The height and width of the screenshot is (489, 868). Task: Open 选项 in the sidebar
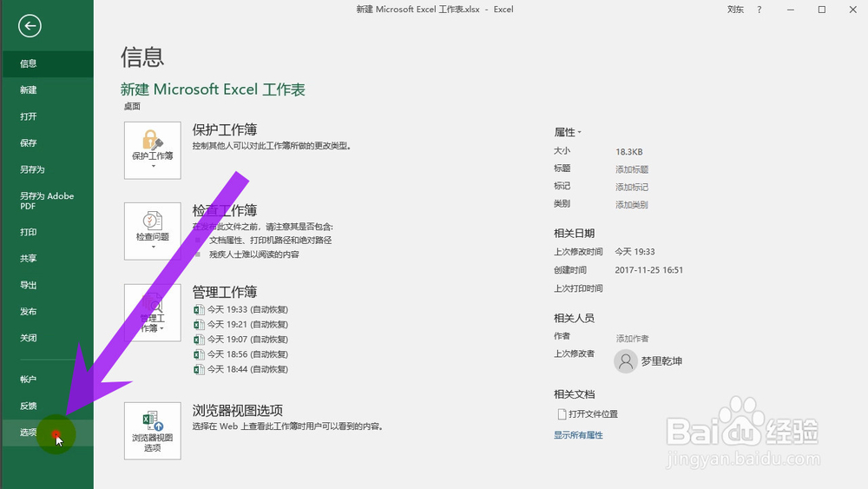[x=48, y=433]
